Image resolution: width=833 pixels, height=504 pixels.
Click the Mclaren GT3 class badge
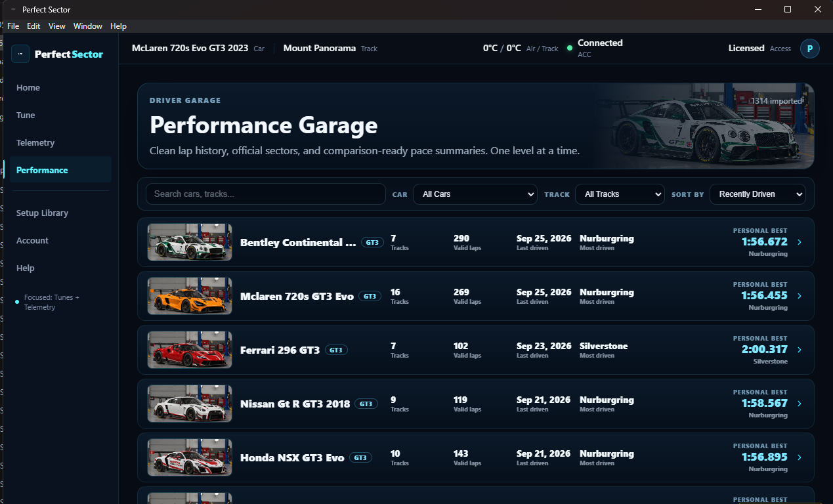tap(370, 296)
